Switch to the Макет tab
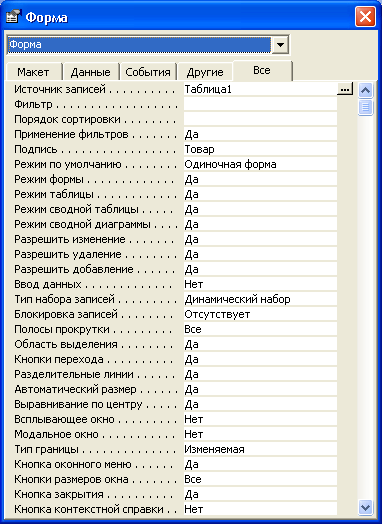Viewport: 382px width, 524px height. [x=33, y=72]
